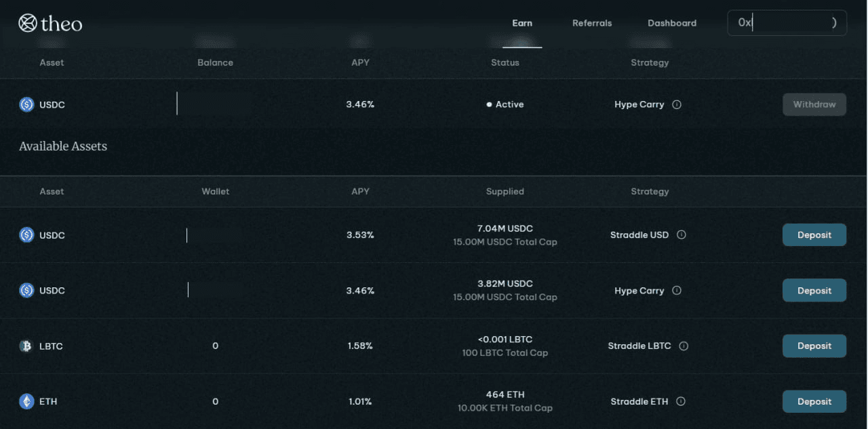868x429 pixels.
Task: Click the Theo logo icon
Action: pyautogui.click(x=27, y=23)
